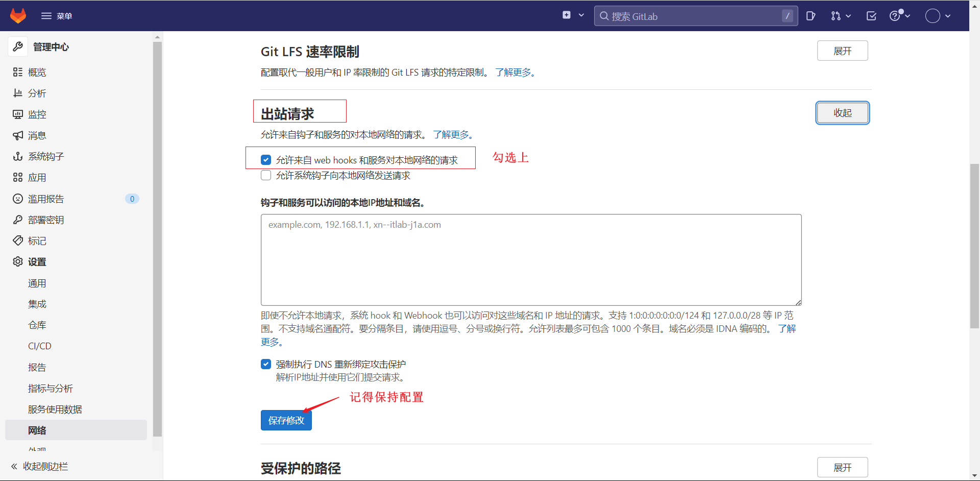Click the collapse sidebar double-chevron icon
The width and height of the screenshot is (980, 481).
[x=14, y=466]
